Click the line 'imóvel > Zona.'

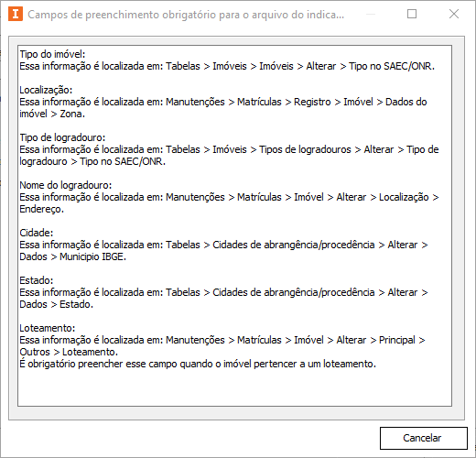pyautogui.click(x=52, y=114)
